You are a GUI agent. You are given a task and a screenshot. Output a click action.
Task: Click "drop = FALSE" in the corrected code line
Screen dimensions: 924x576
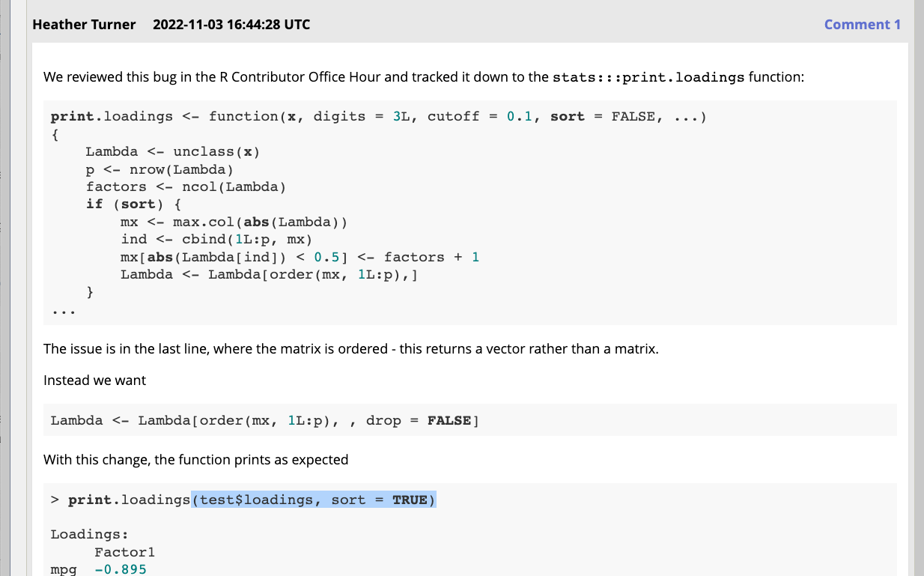click(x=419, y=420)
